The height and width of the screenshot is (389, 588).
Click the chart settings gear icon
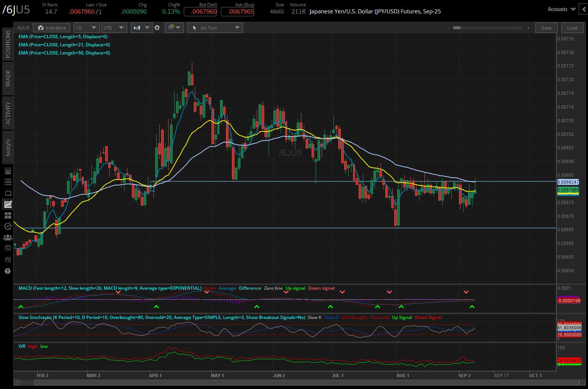(157, 28)
